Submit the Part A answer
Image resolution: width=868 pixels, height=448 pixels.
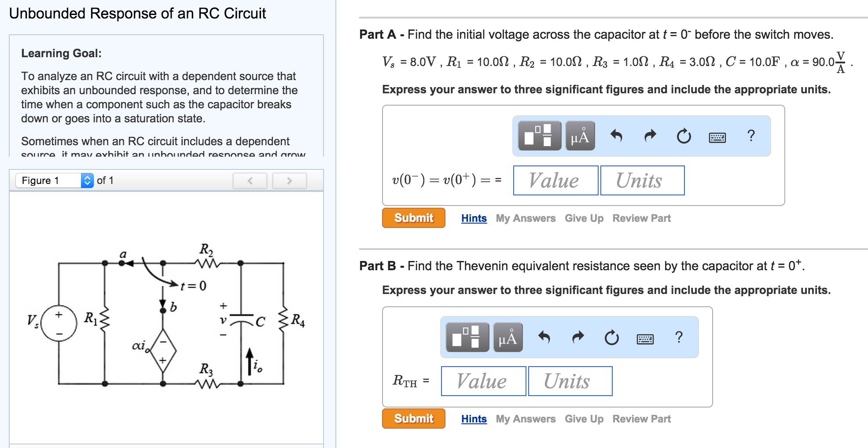[413, 218]
